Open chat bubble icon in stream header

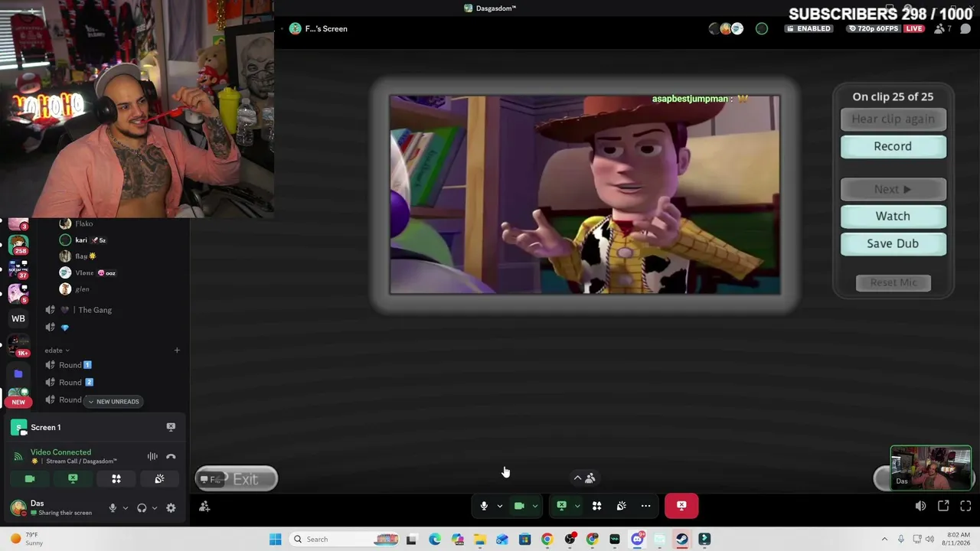(965, 29)
